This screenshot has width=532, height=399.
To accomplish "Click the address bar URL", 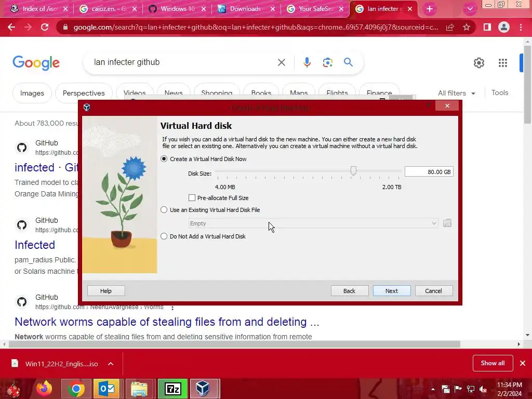I will coord(256,27).
